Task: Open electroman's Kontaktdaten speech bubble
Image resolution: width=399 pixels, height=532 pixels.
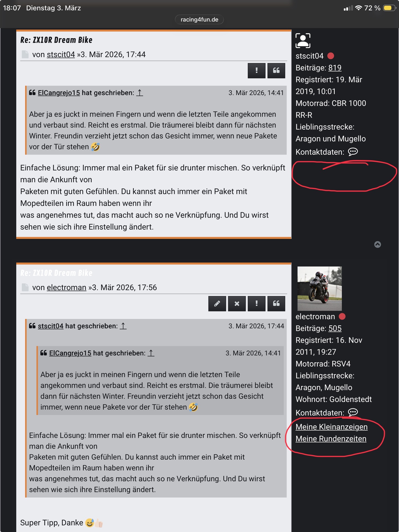Action: (x=353, y=412)
